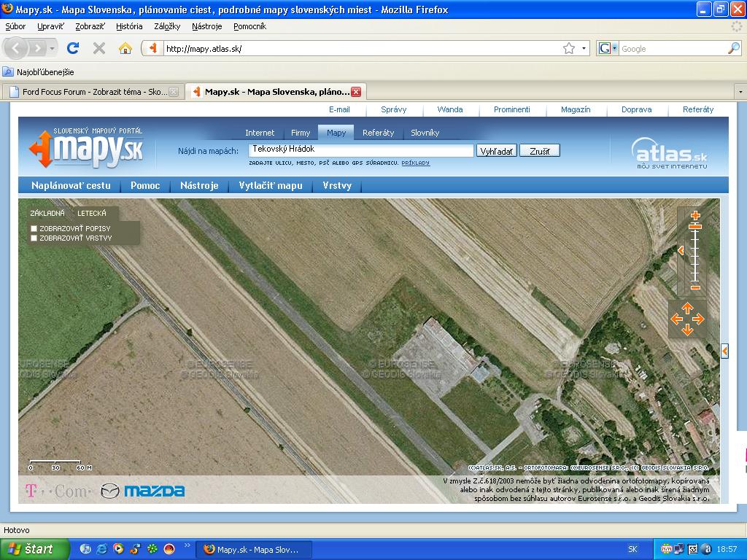Open the Naplánovať cestu link
Screen dimensions: 747x560
pos(71,185)
